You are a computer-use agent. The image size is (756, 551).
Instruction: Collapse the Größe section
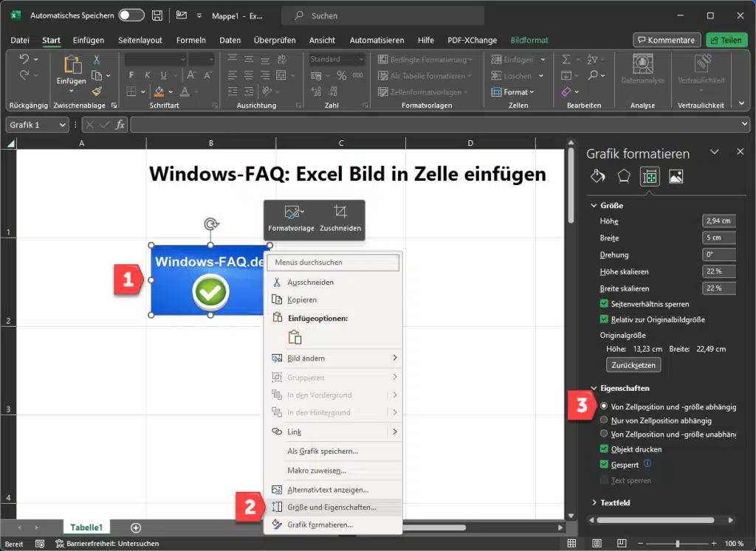click(x=594, y=205)
